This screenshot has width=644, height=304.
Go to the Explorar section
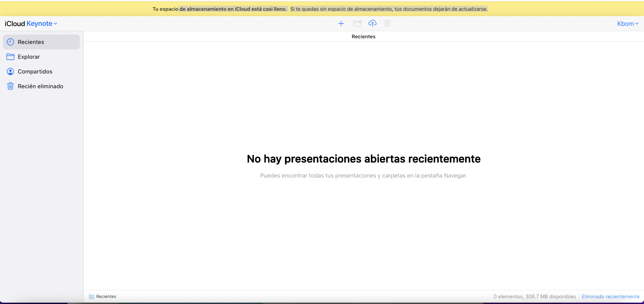(x=29, y=57)
